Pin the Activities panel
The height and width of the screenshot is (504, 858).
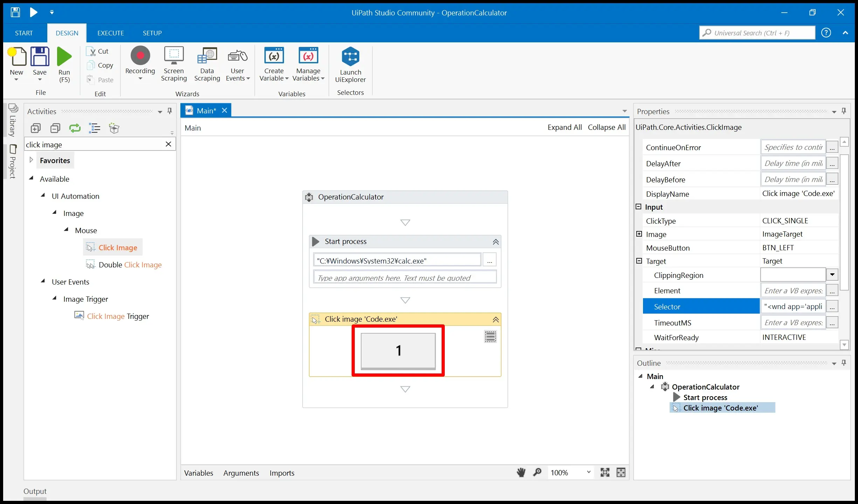tap(169, 111)
